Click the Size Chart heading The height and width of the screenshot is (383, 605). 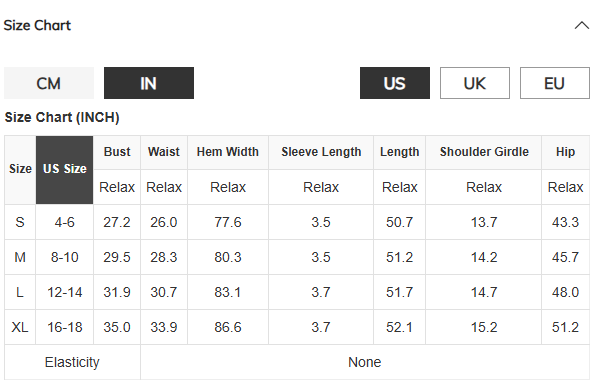tap(37, 25)
